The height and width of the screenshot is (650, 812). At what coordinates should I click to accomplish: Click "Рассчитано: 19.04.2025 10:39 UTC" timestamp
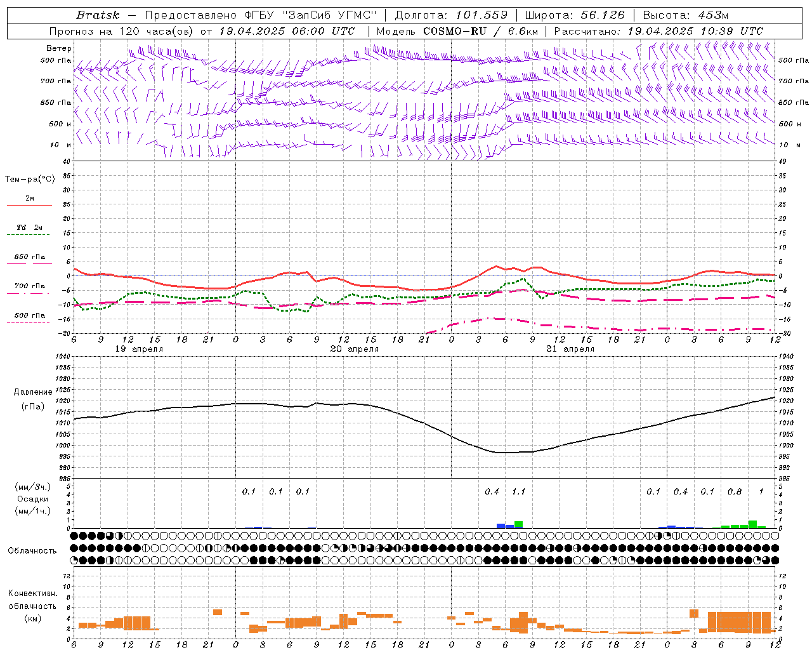click(x=658, y=31)
